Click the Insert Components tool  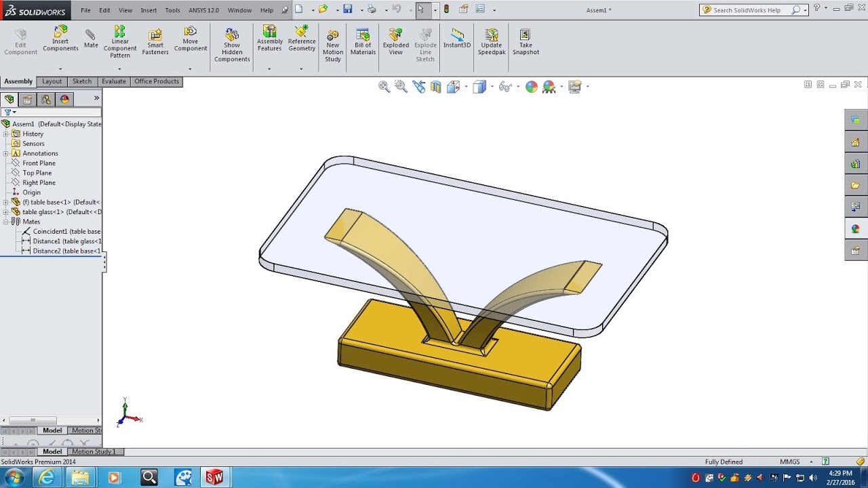coord(60,39)
